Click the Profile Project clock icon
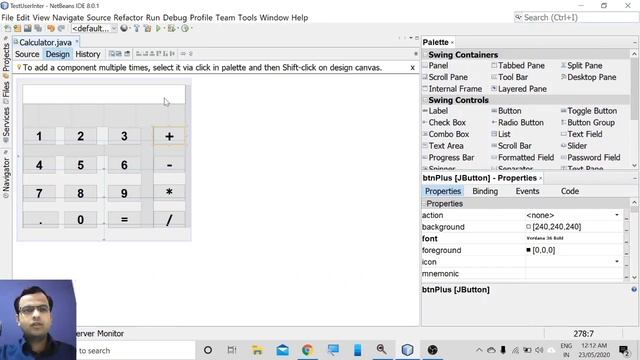The image size is (640, 360). point(185,29)
